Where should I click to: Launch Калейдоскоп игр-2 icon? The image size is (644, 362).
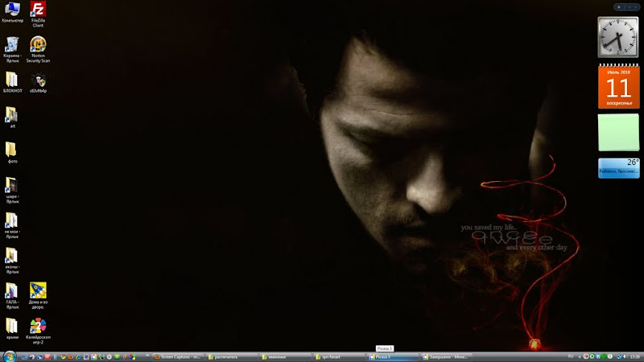pyautogui.click(x=38, y=331)
